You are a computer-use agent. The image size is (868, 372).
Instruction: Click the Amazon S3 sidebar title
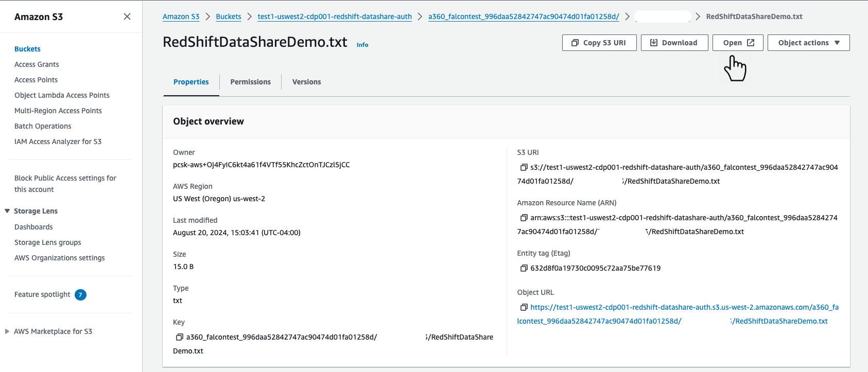pos(39,16)
